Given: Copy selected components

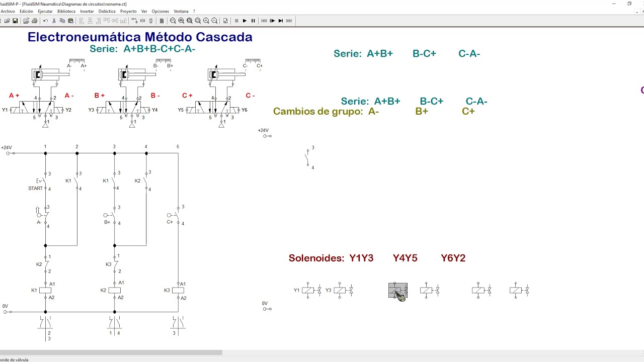Looking at the screenshot, I should point(62,21).
